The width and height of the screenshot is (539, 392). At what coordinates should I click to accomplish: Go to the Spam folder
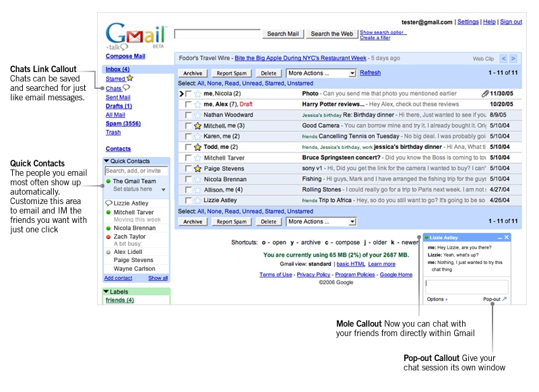click(x=123, y=124)
